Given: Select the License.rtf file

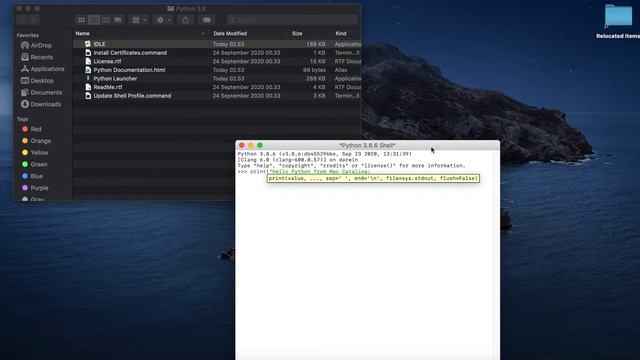Looking at the screenshot, I should [107, 61].
